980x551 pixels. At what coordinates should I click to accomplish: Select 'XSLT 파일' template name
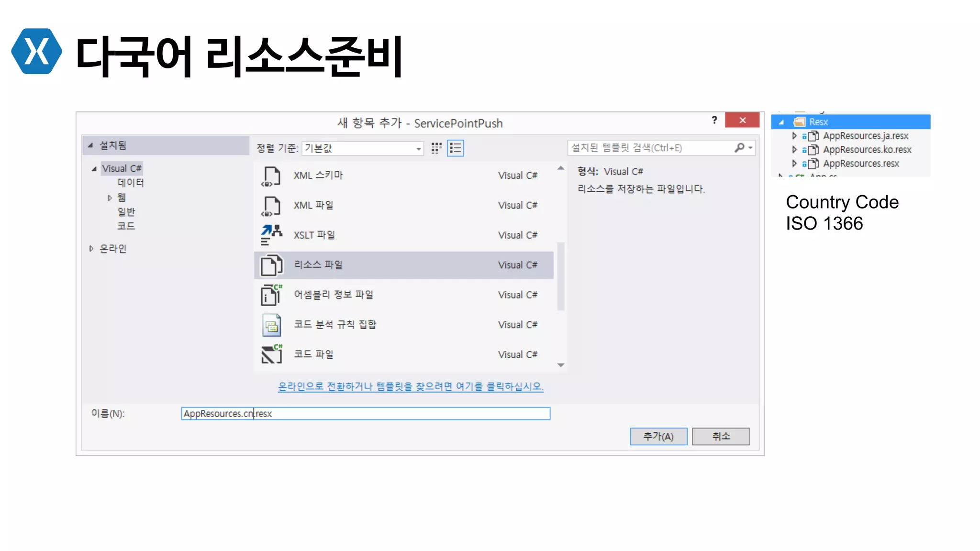pos(314,235)
